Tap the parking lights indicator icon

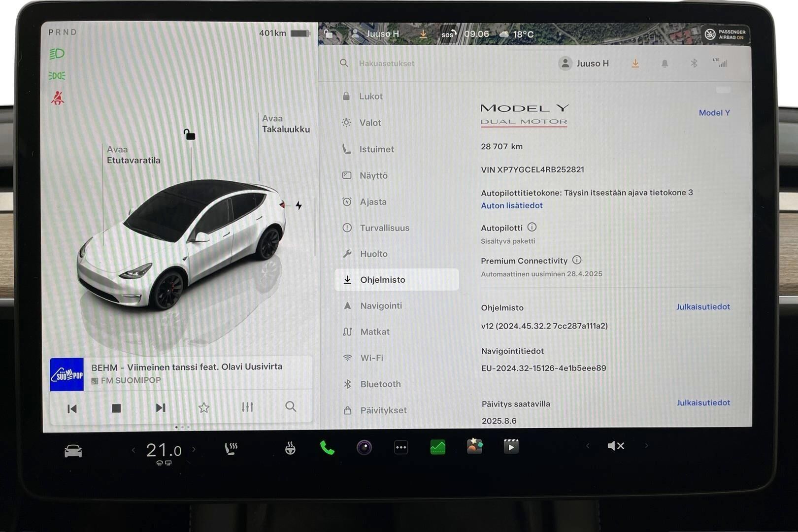coord(57,76)
